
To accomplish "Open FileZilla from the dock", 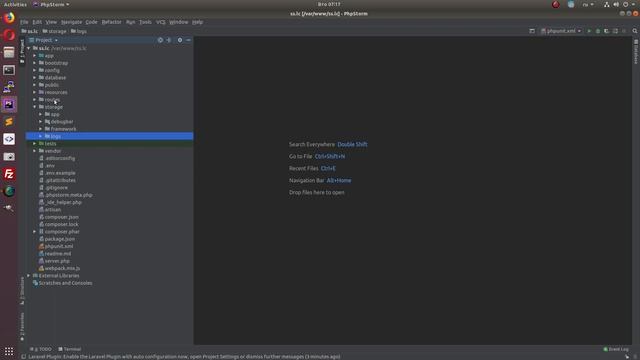I will pos(9,174).
